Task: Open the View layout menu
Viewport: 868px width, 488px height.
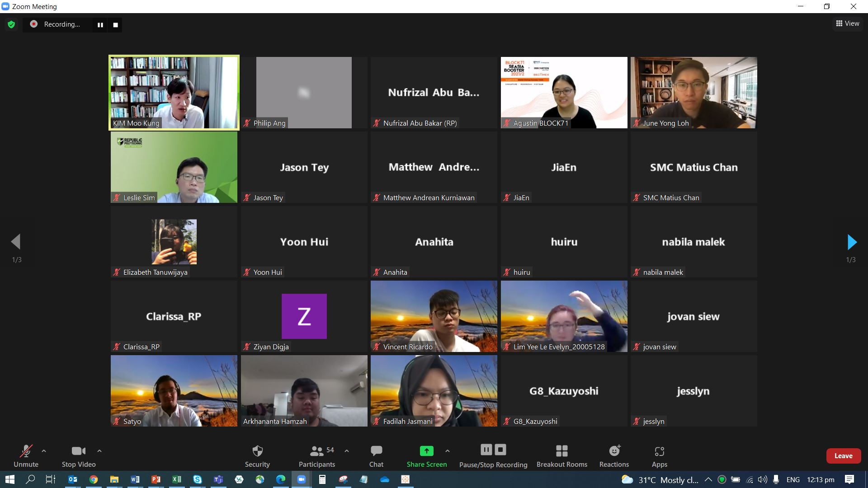Action: [848, 23]
